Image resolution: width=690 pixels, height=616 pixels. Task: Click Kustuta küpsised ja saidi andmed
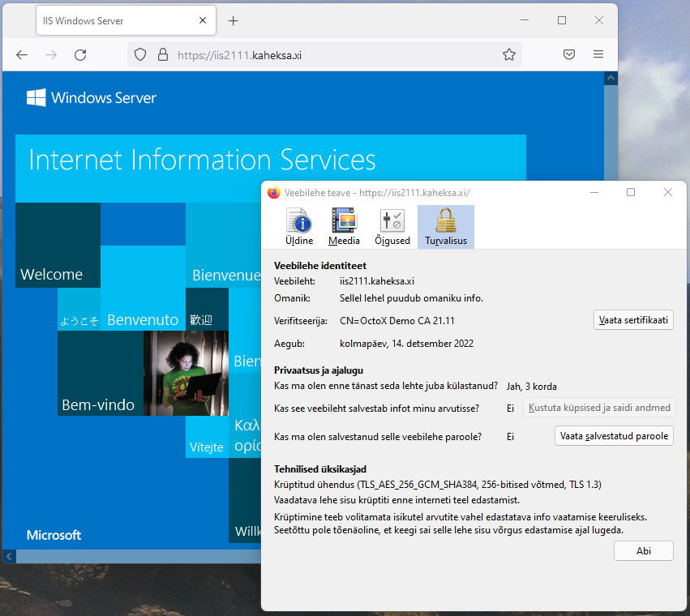[x=598, y=408]
